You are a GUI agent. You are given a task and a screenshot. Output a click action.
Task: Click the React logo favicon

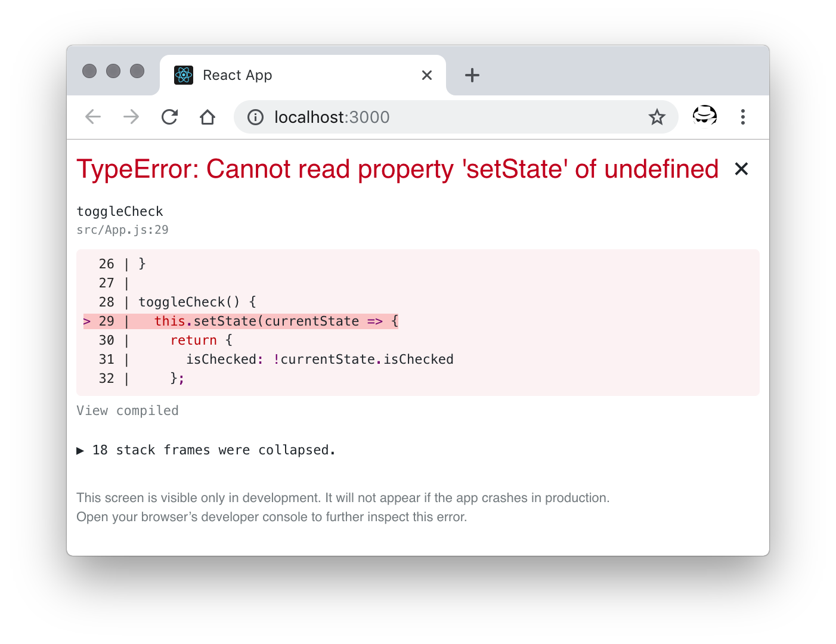tap(184, 75)
